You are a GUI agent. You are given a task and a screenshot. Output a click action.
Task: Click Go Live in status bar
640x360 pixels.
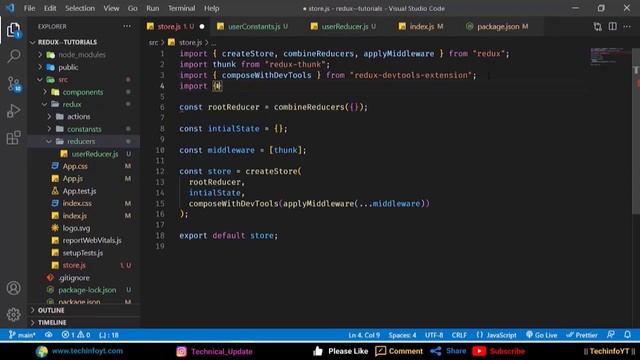tap(542, 335)
